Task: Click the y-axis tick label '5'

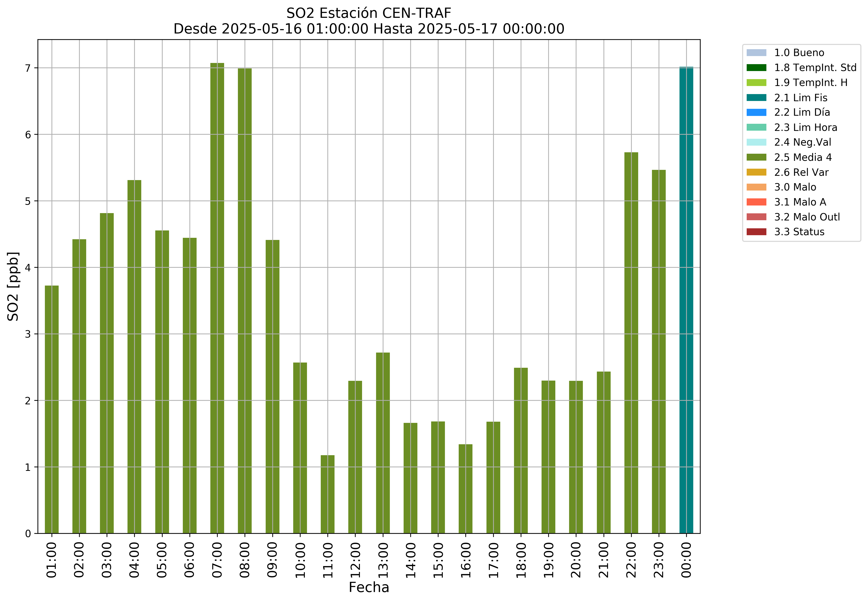Action: (28, 201)
